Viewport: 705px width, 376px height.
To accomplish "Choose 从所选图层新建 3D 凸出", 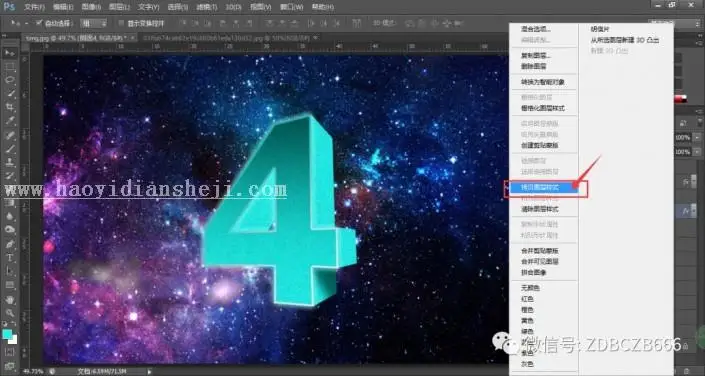I will 625,40.
